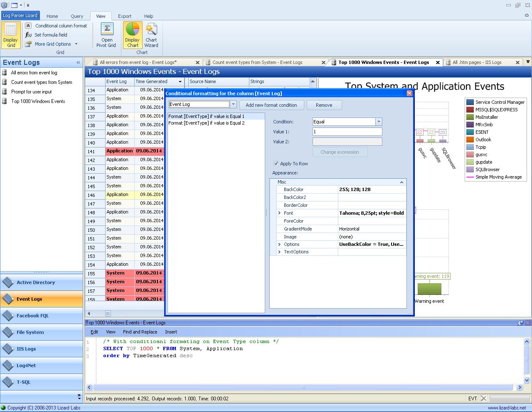Screen dimensions: 532x412
Task: Click the Value 1 input field
Action: (x=347, y=132)
